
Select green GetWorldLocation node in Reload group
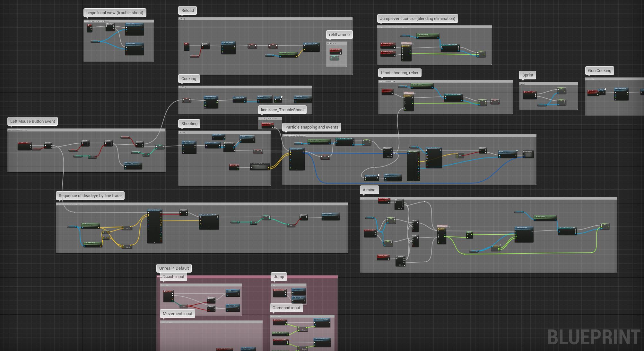[288, 55]
